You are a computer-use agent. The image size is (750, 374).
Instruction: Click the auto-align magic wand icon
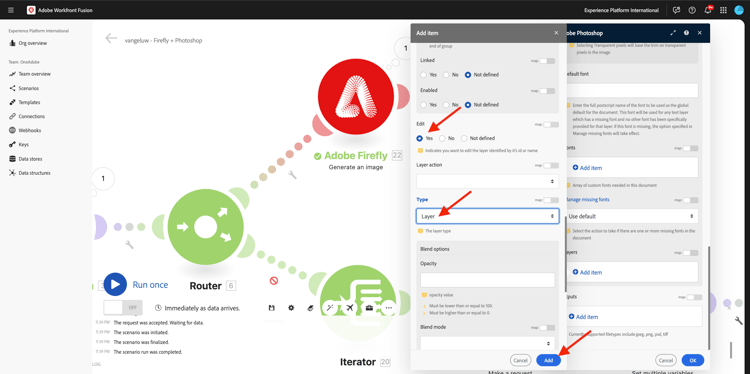point(330,308)
